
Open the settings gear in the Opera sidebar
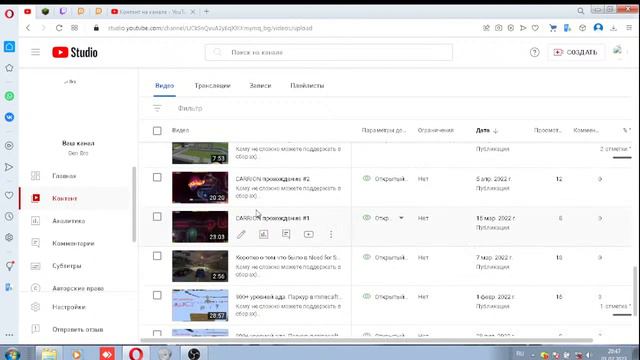[9, 238]
